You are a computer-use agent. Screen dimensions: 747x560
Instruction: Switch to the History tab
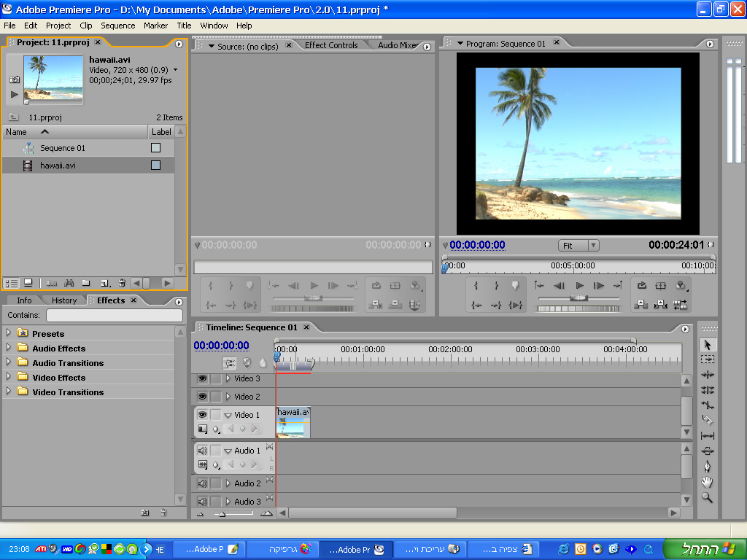tap(64, 300)
